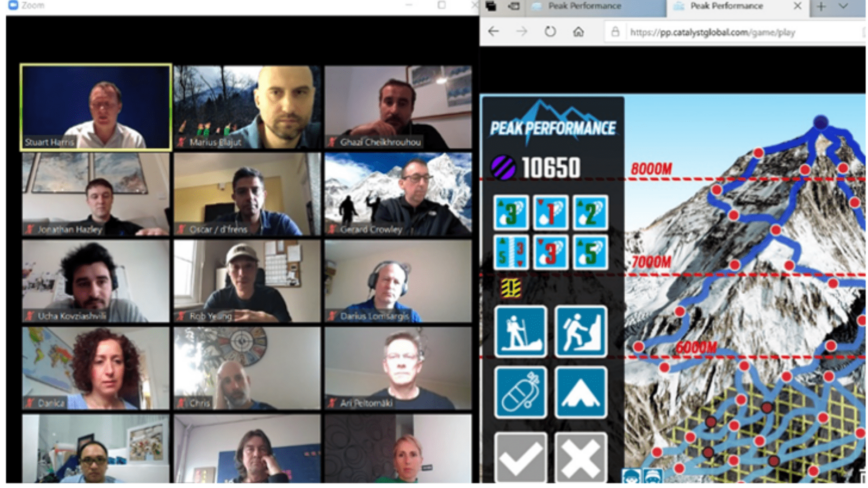Click the yellow hazard warning icon
This screenshot has width=868, height=488.
pyautogui.click(x=511, y=288)
